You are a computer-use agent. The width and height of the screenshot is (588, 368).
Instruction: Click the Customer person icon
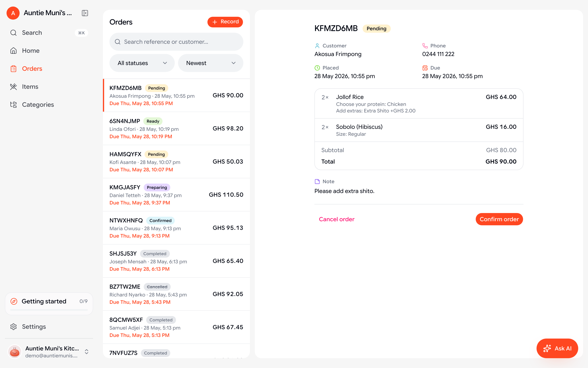[317, 46]
